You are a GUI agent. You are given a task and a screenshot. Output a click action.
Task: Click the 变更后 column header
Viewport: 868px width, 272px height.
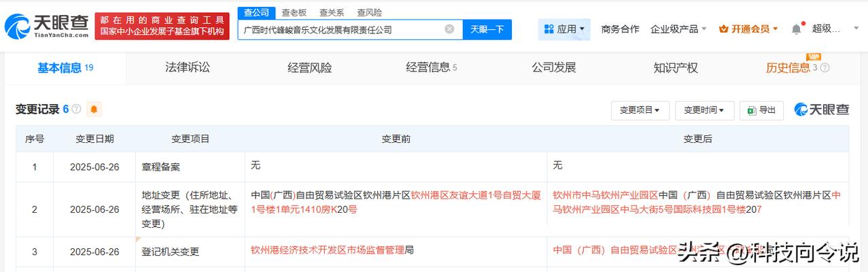[x=697, y=139]
